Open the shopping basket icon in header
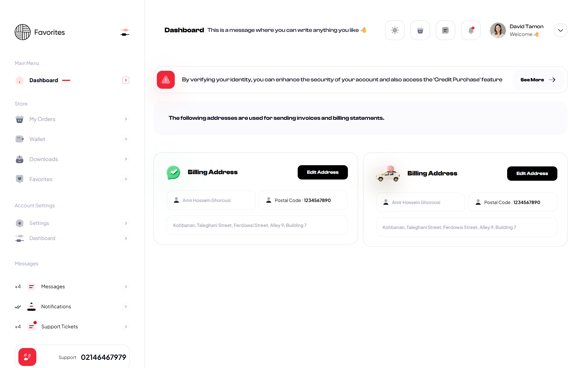Screen dimensions: 588x368 coord(420,30)
